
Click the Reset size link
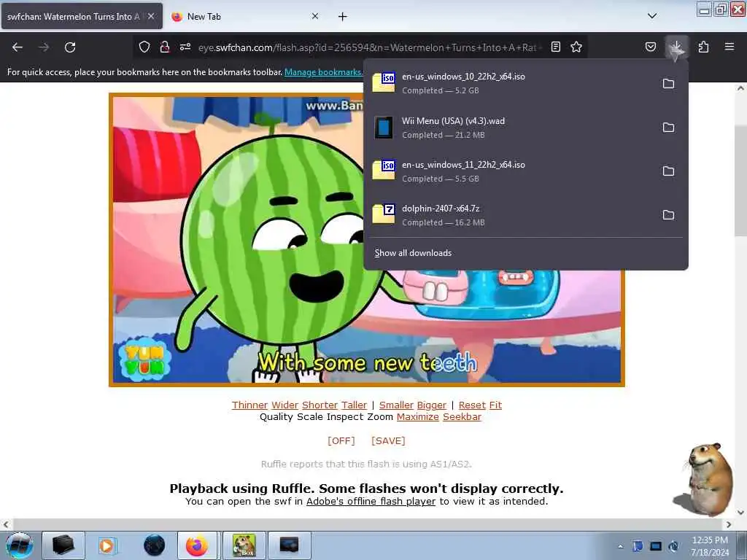tap(472, 405)
